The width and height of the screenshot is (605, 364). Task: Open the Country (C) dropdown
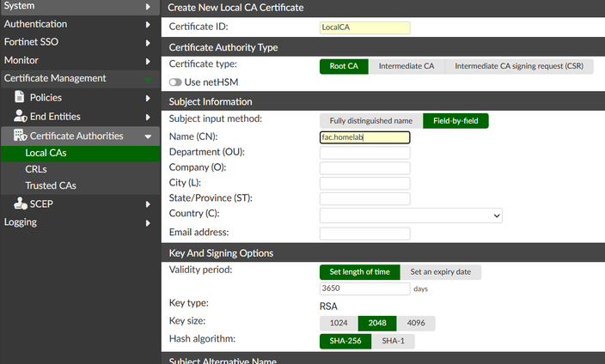[x=411, y=215]
